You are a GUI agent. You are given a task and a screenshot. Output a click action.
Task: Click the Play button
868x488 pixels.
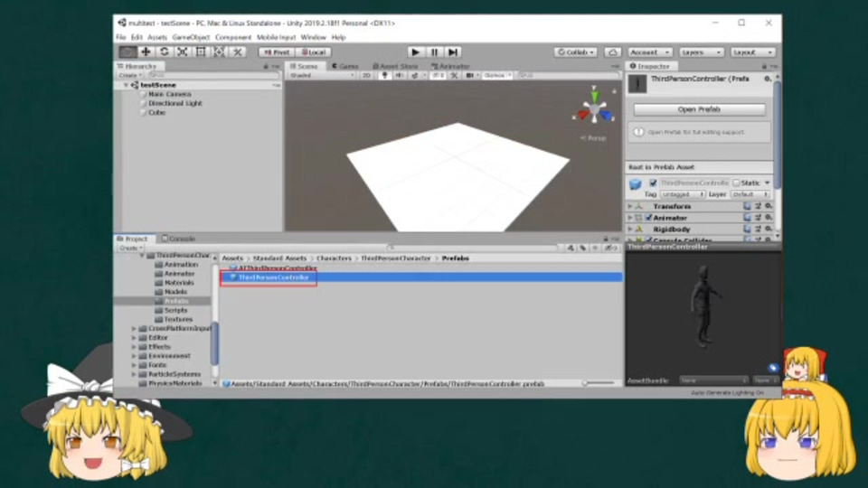(416, 52)
